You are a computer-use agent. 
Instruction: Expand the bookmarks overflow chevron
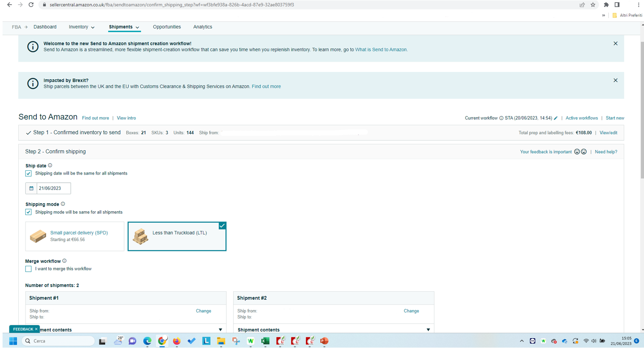coord(604,15)
